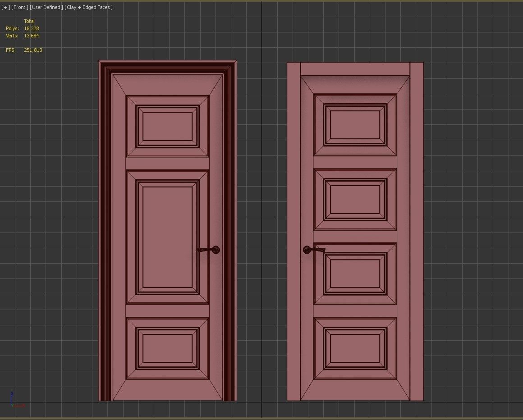Click the FPS value 251,813

(x=33, y=50)
